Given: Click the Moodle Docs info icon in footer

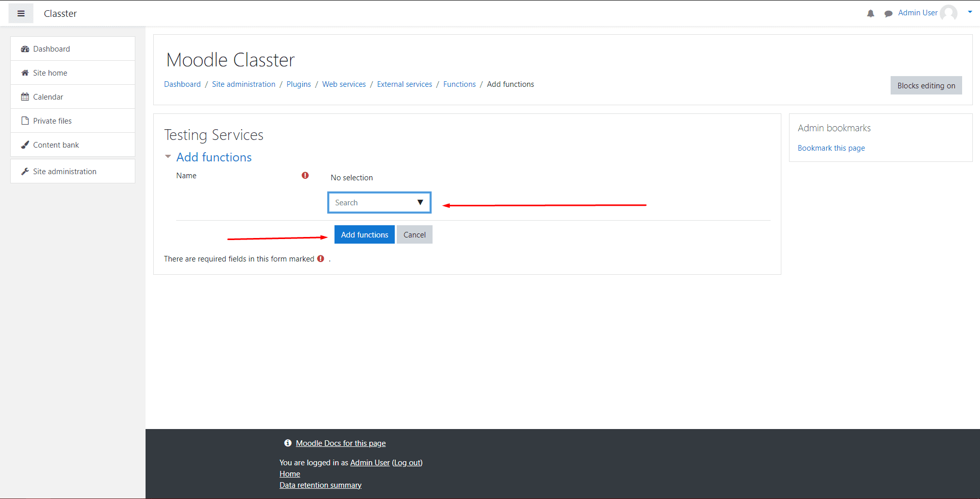Looking at the screenshot, I should 288,443.
